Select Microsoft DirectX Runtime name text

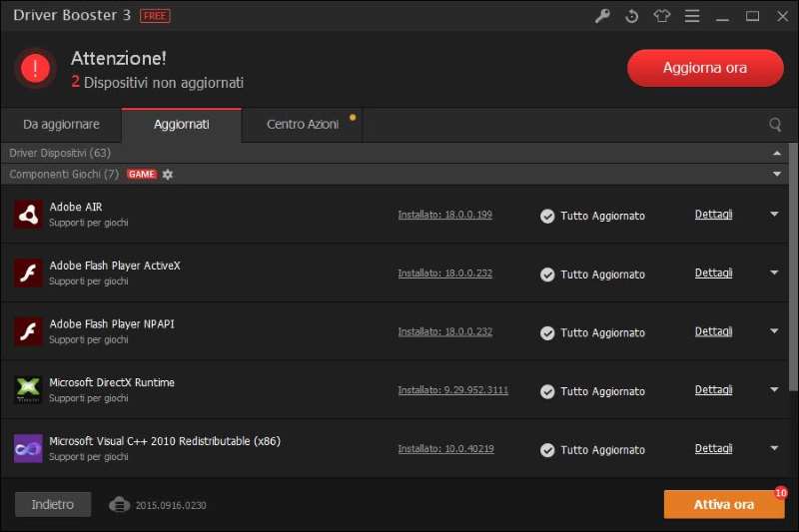pos(112,382)
